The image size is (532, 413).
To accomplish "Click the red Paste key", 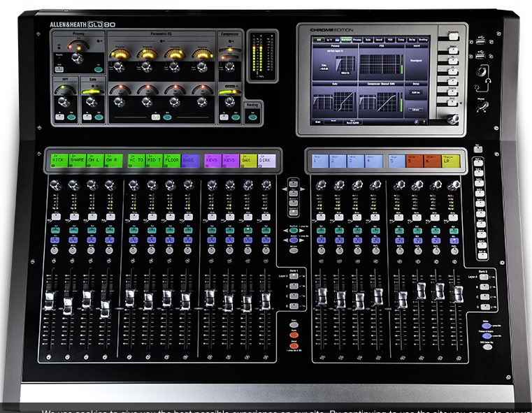I will point(294,335).
